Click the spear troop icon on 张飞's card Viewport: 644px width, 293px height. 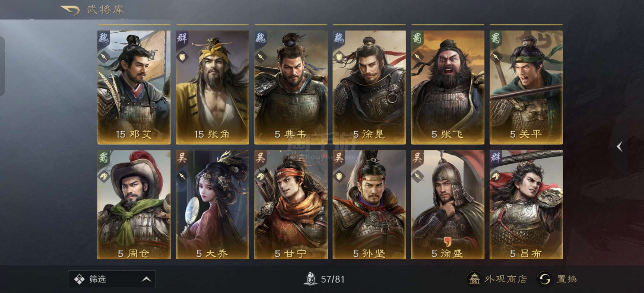tap(418, 57)
